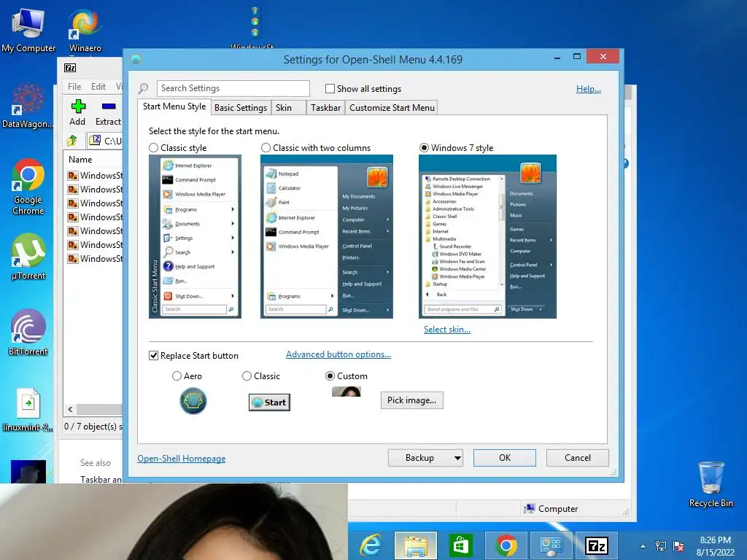This screenshot has height=560, width=747.
Task: Open File Explorer from taskbar
Action: point(415,545)
